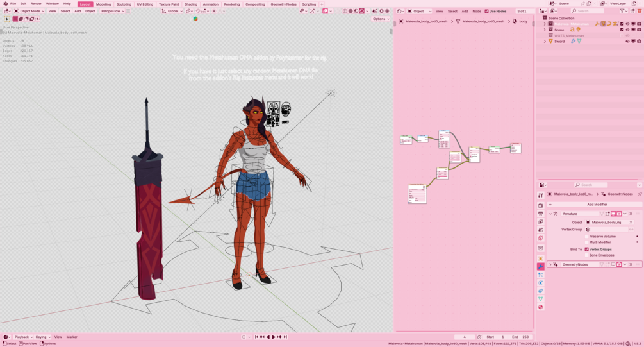Open the File menu
This screenshot has height=347, width=644.
pos(13,4)
